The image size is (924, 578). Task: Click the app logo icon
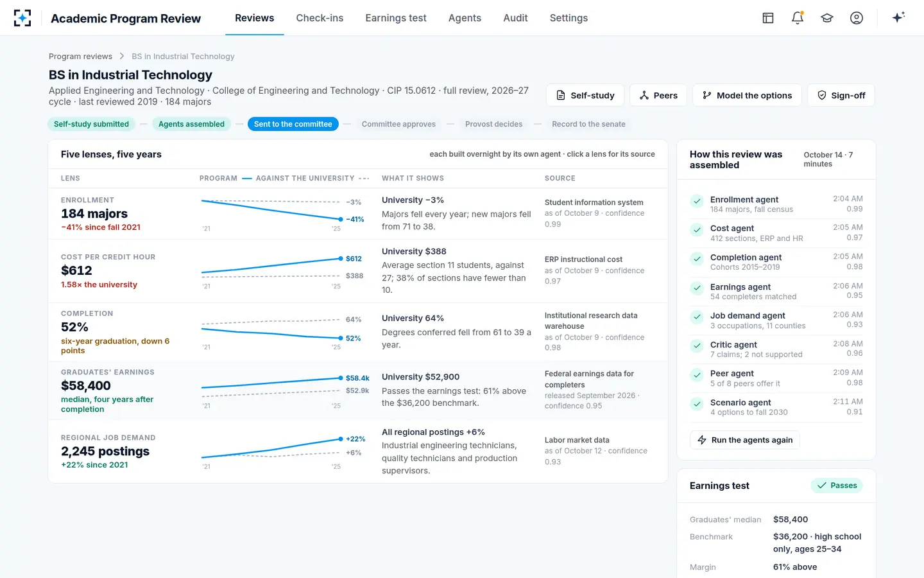coord(22,18)
